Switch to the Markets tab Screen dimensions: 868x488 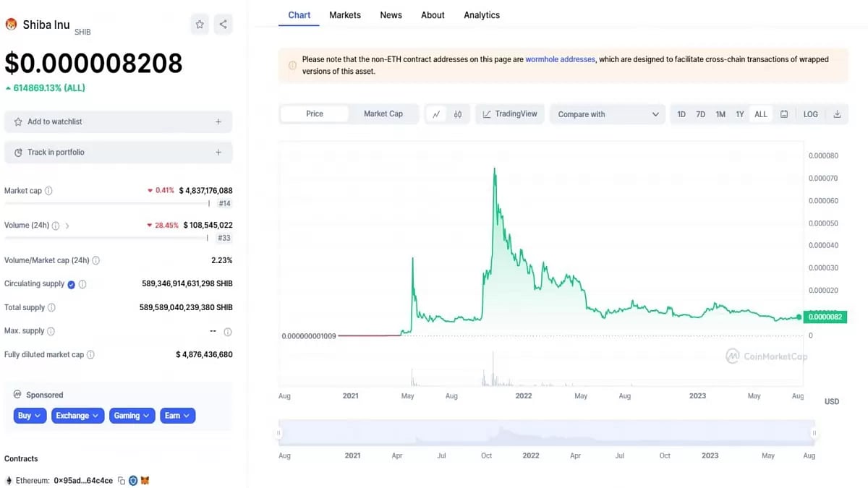[x=345, y=14]
